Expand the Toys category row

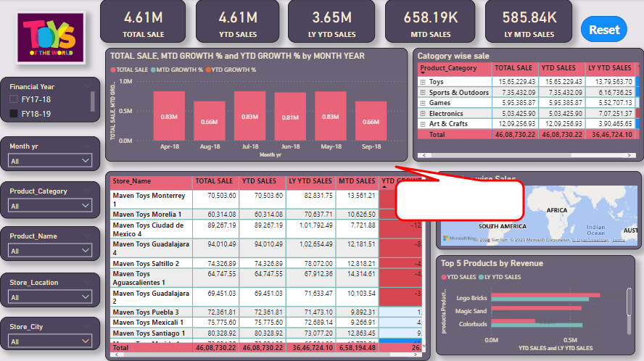(x=423, y=82)
